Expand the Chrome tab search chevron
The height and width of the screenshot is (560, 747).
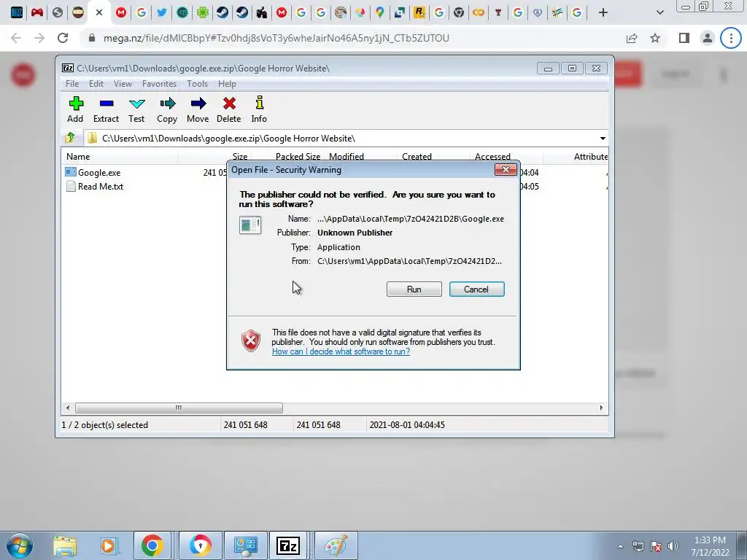[x=659, y=13]
